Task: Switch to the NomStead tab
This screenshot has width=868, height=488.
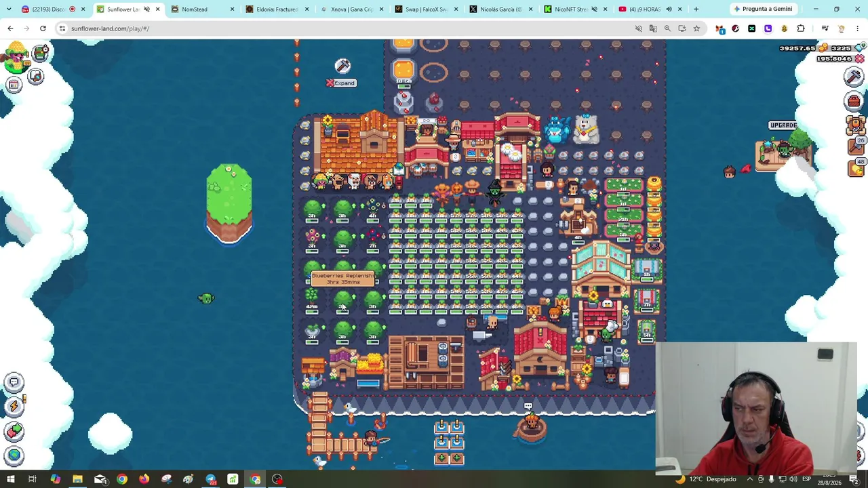Action: click(203, 9)
